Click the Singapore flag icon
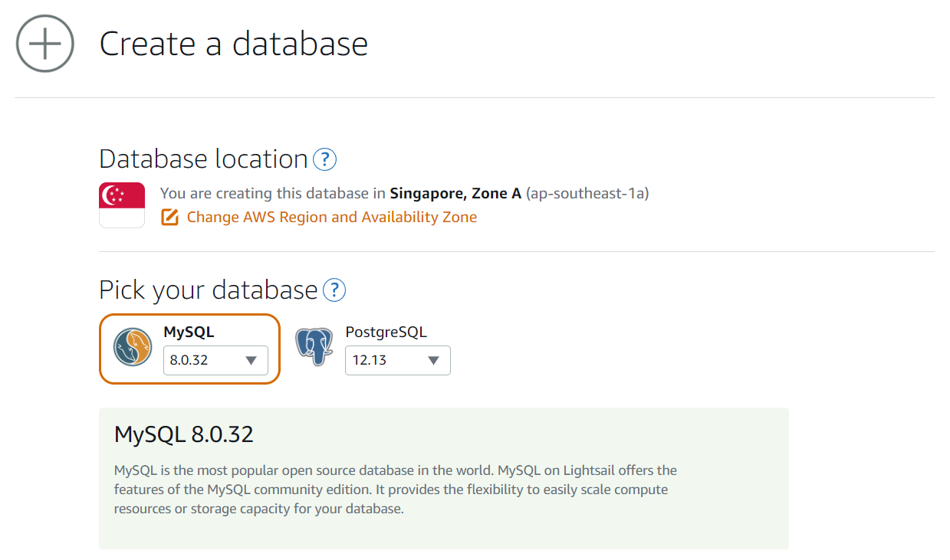Viewport: 950px width, 560px height. pyautogui.click(x=122, y=205)
